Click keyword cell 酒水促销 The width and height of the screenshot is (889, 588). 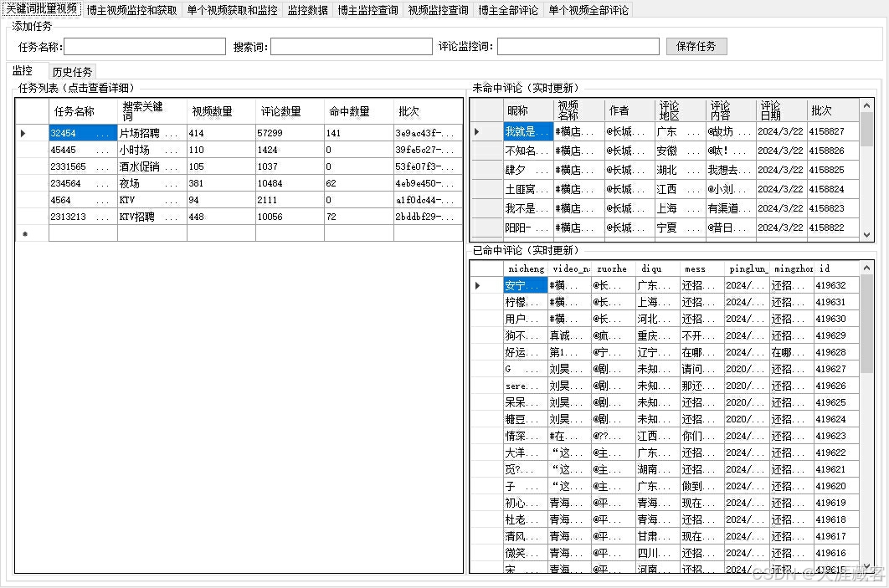pyautogui.click(x=152, y=166)
